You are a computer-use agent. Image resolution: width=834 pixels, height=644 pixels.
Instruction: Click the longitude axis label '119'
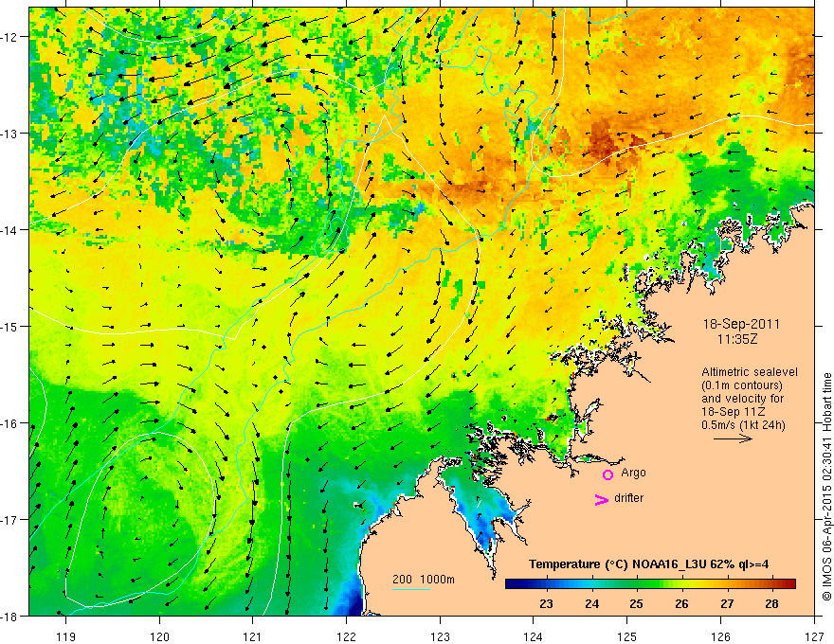click(x=66, y=636)
